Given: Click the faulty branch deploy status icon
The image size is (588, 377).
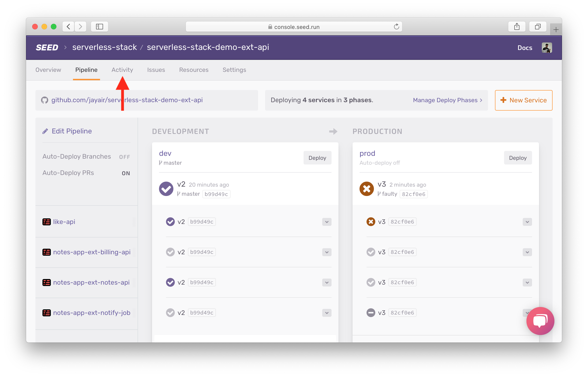Looking at the screenshot, I should tap(367, 189).
